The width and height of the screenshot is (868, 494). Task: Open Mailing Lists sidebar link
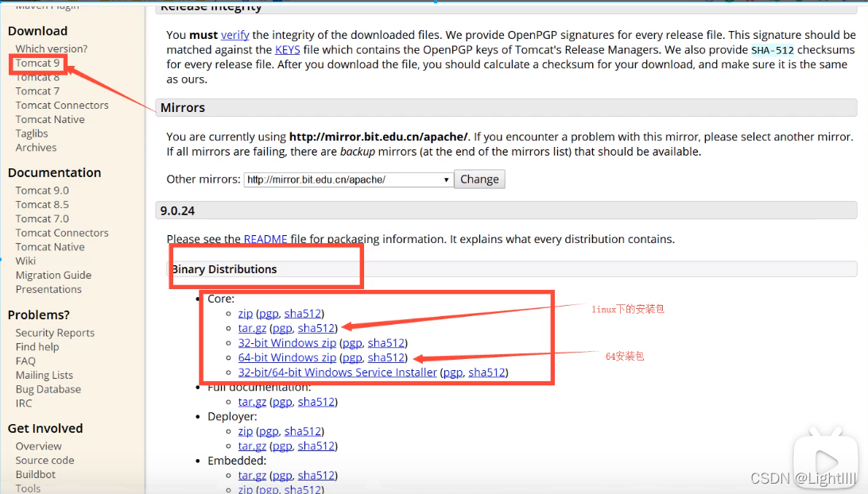[x=45, y=375]
